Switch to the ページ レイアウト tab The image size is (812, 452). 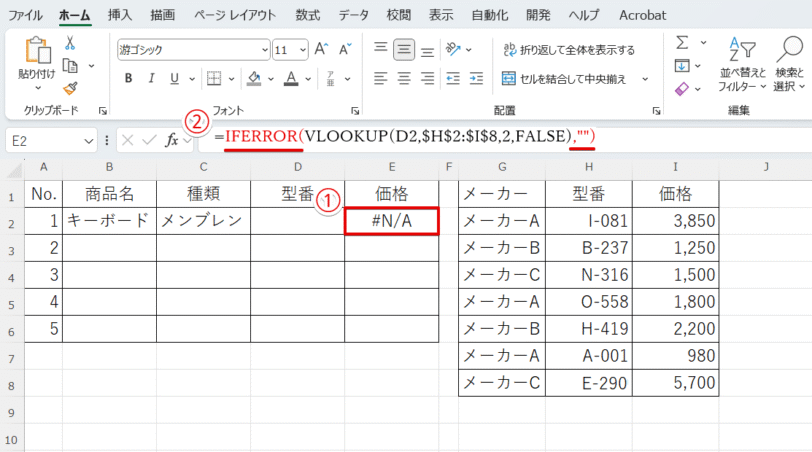tap(235, 15)
